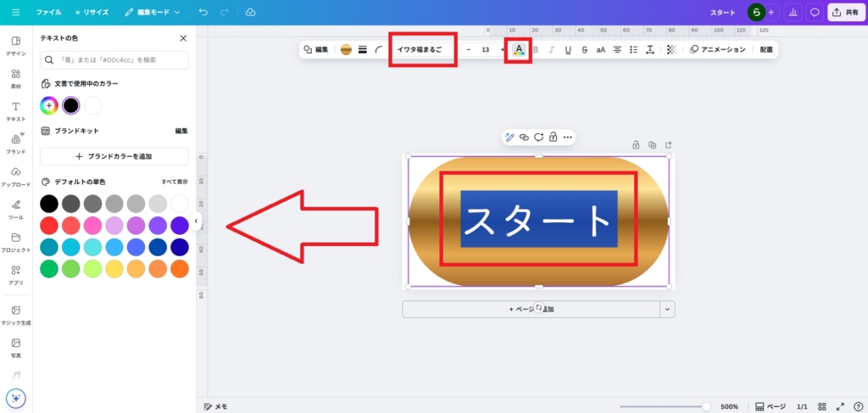Click the lock icon in floating toolbar

point(553,137)
